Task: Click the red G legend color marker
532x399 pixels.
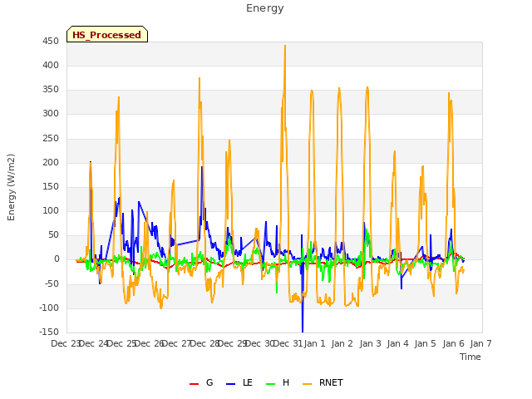Action: [x=194, y=384]
